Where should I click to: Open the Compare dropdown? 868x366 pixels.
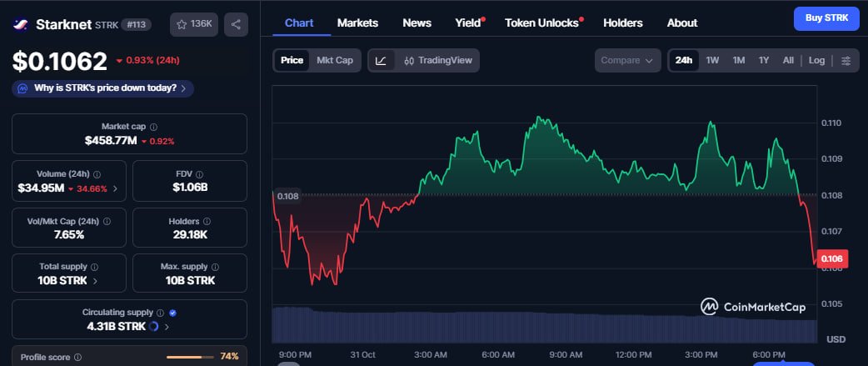[x=627, y=60]
